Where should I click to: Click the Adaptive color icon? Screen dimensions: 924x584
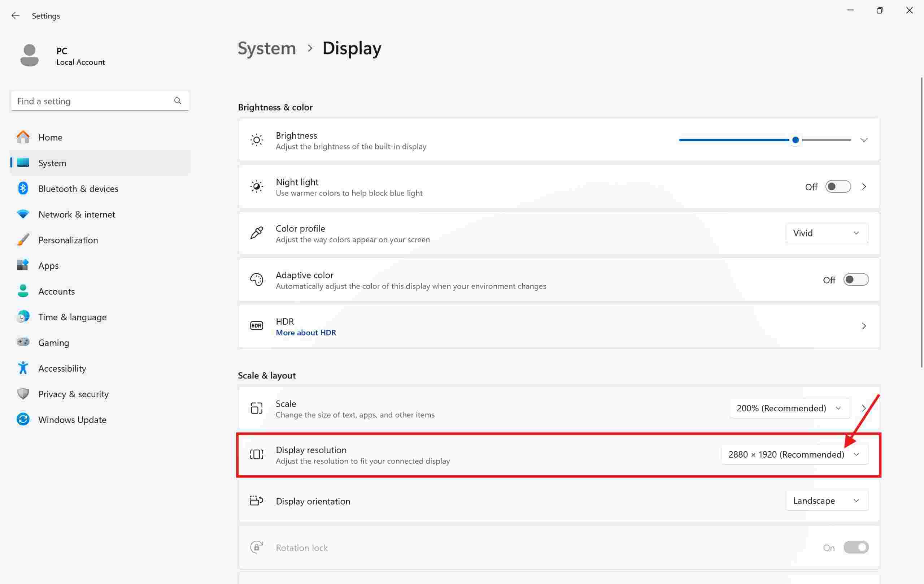[x=256, y=279]
